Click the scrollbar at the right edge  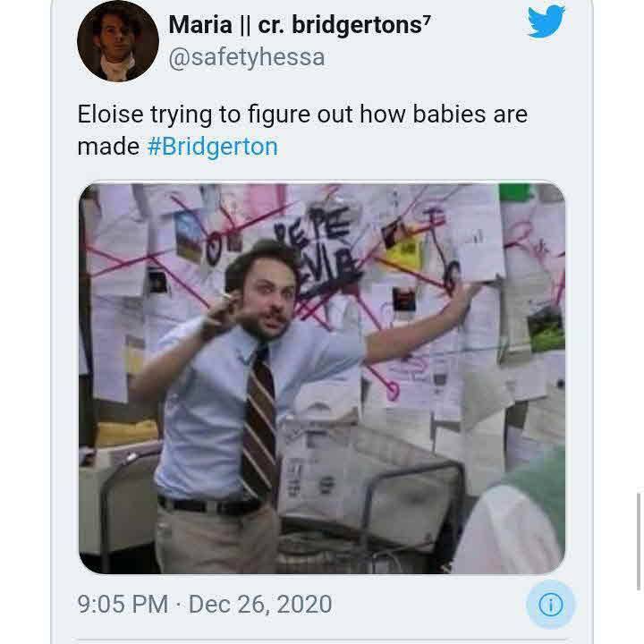(x=639, y=541)
